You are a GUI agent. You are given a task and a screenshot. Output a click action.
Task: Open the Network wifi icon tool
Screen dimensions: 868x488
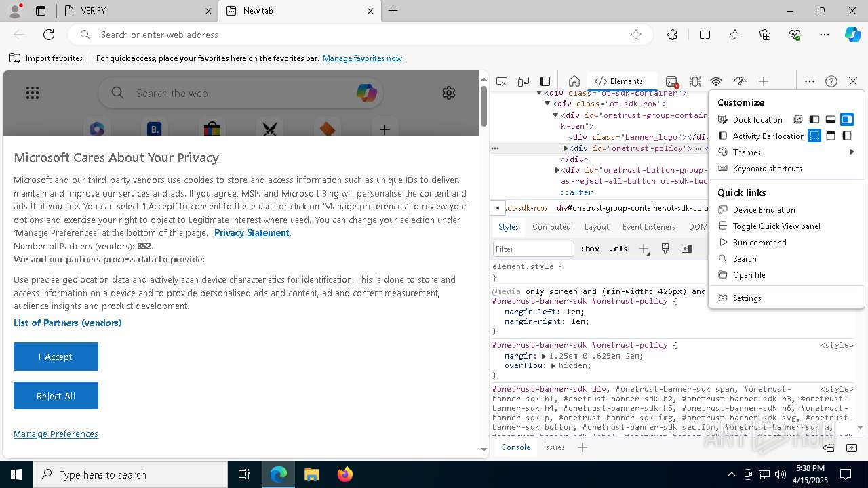tap(716, 81)
